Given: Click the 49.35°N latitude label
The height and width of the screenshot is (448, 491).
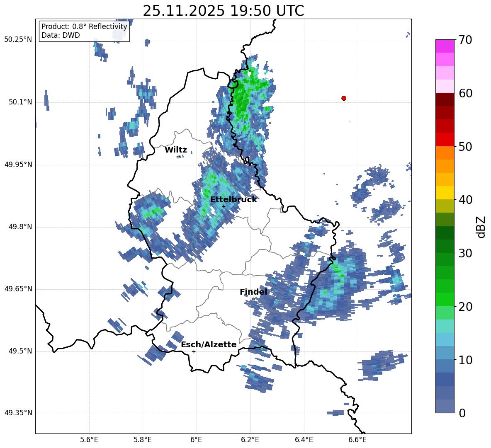Looking at the screenshot, I should (18, 413).
